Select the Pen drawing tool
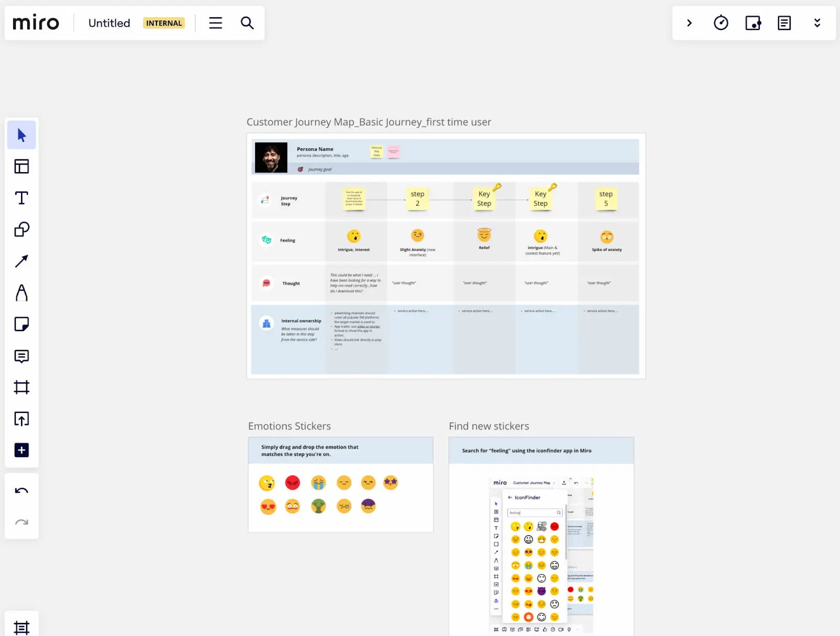Image resolution: width=840 pixels, height=636 pixels. tap(21, 293)
